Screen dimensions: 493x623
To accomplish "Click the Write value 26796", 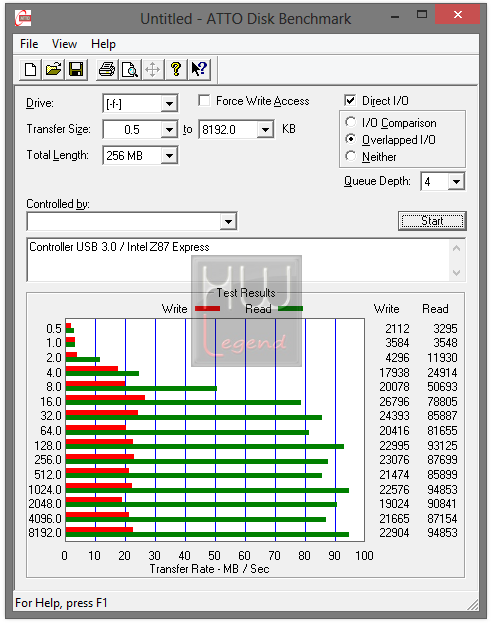I will pos(394,402).
